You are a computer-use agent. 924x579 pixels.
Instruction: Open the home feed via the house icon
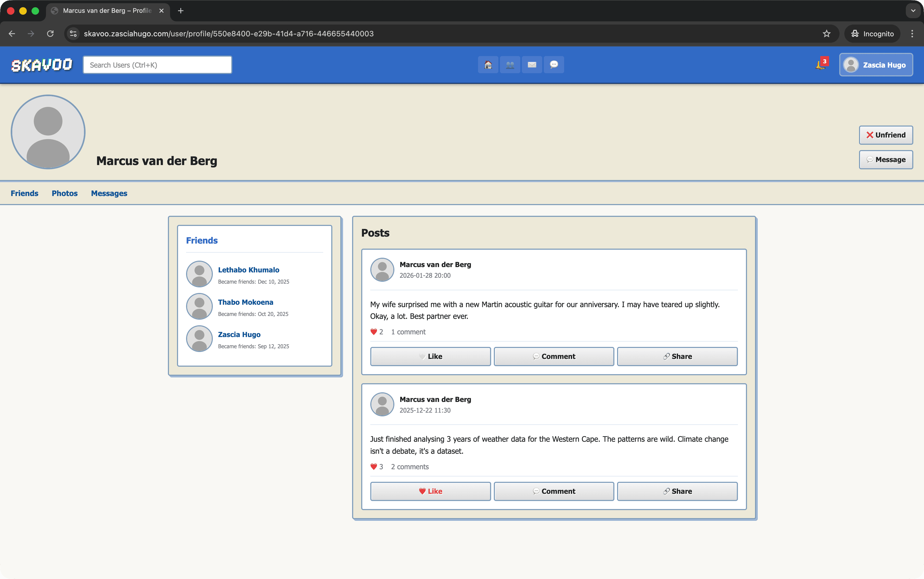click(x=488, y=64)
